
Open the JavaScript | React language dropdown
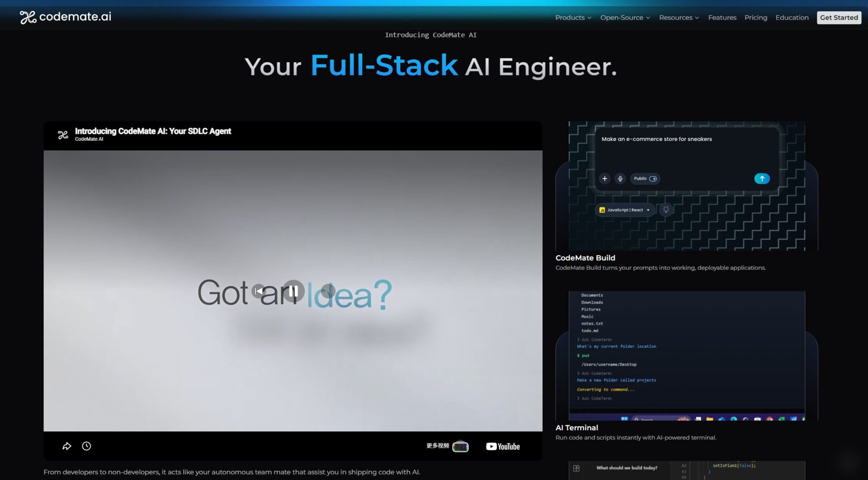coord(625,210)
